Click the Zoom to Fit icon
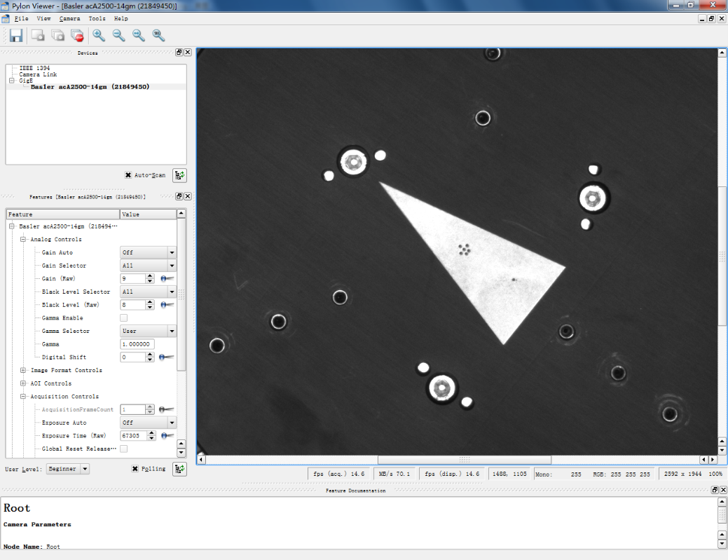The width and height of the screenshot is (728, 560). click(139, 35)
